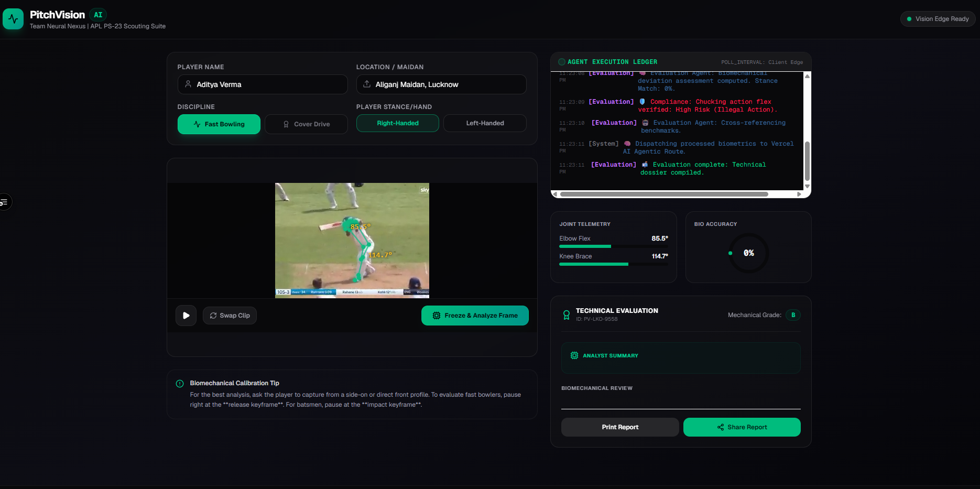
Task: Click Freeze & Analyze Frame
Action: click(475, 316)
